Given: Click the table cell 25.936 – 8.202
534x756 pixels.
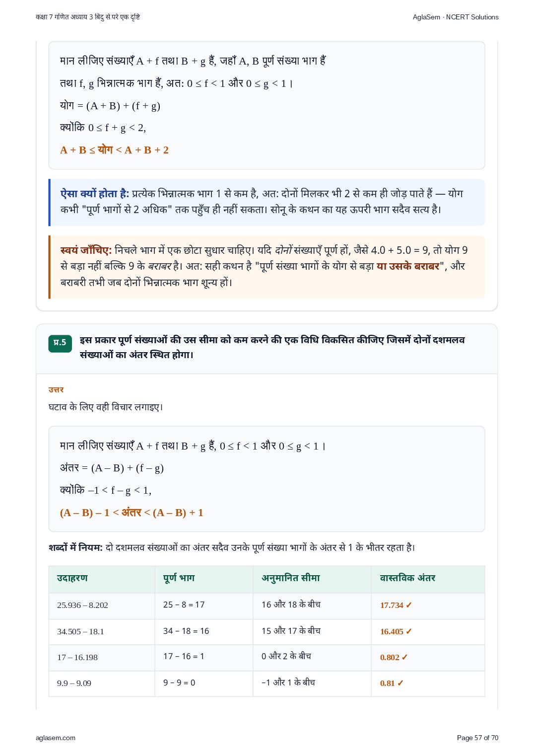Looking at the screenshot, I should click(82, 605).
